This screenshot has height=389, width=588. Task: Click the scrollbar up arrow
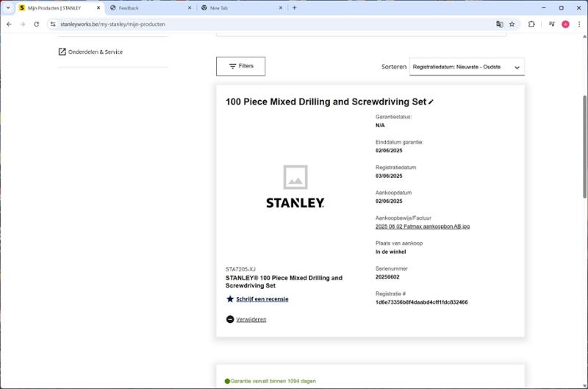pyautogui.click(x=584, y=36)
